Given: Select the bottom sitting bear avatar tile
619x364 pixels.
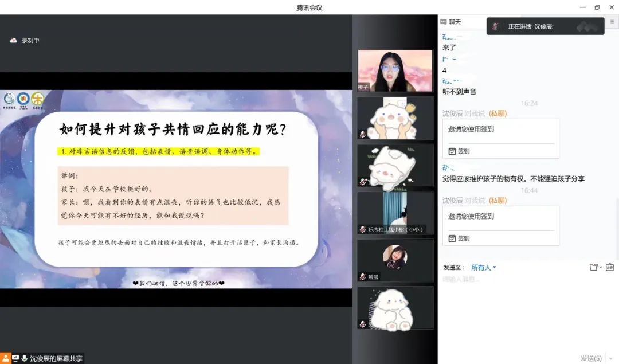Looking at the screenshot, I should [x=395, y=308].
